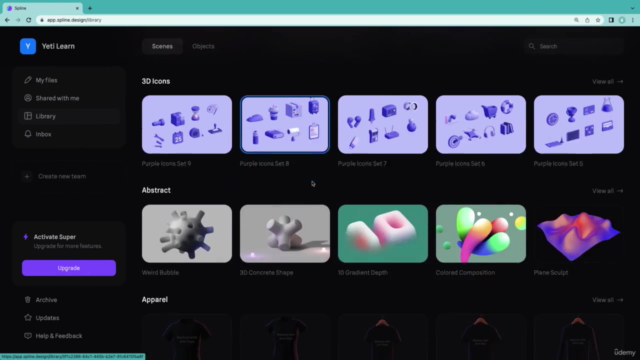Click the browser zoom magnifier icon
This screenshot has width=640, height=360.
(x=576, y=20)
